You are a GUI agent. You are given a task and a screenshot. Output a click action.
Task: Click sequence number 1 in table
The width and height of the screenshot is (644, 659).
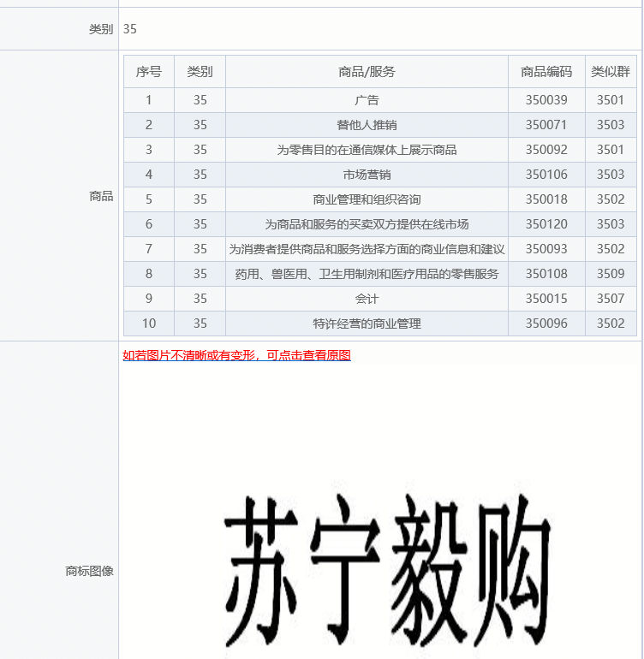(x=149, y=100)
